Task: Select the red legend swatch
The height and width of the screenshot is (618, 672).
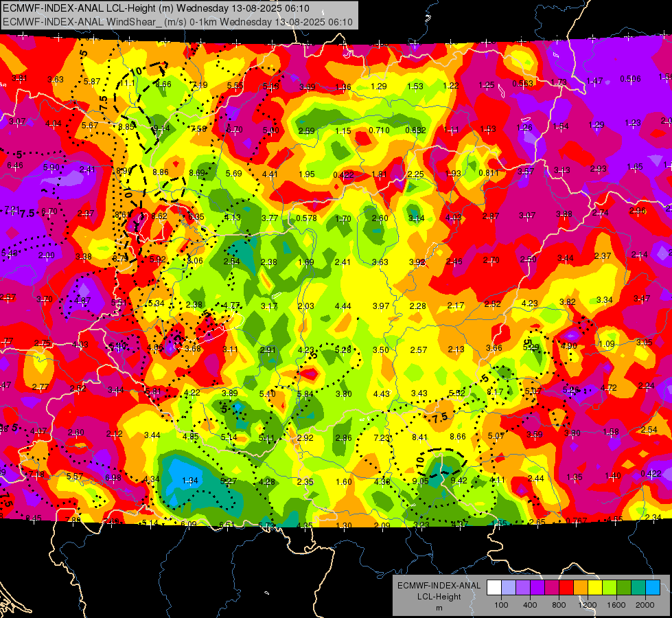Action: 566,588
